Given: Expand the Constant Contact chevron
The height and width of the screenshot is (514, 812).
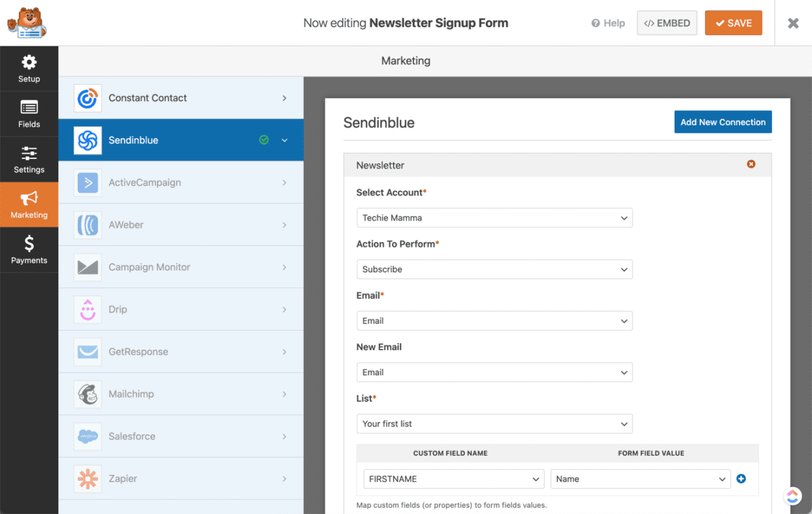Looking at the screenshot, I should (x=285, y=98).
